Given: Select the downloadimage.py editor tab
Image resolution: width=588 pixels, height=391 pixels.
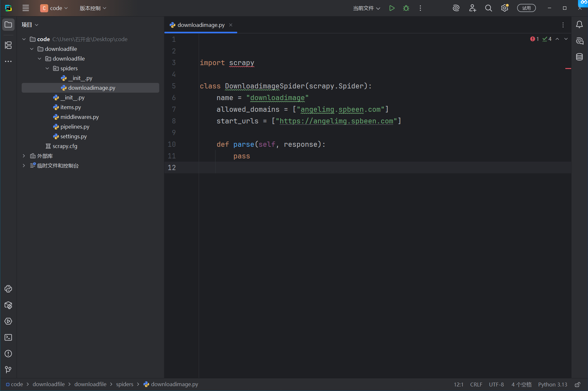Looking at the screenshot, I should click(x=201, y=25).
